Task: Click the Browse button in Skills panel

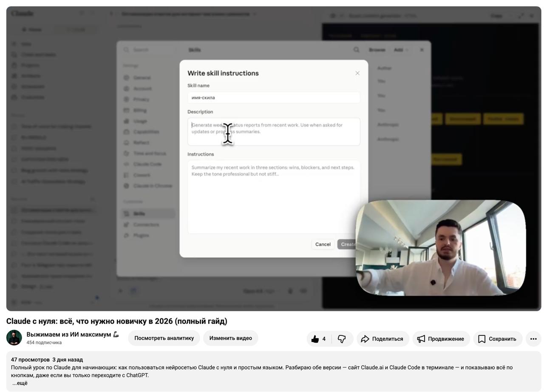Action: point(377,50)
